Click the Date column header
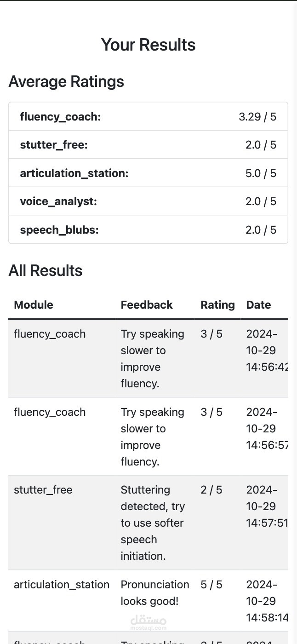Viewport: 297px width, 644px height. coord(258,305)
